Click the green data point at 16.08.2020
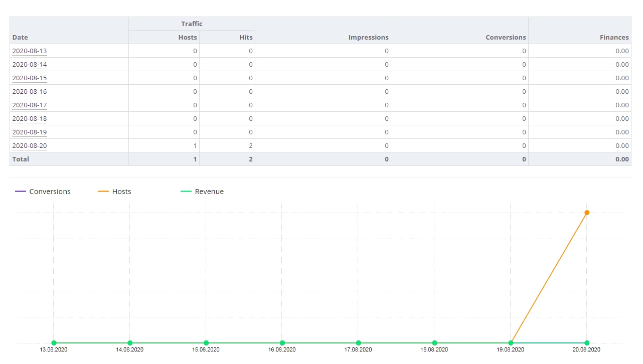The width and height of the screenshot is (643, 364). click(282, 343)
